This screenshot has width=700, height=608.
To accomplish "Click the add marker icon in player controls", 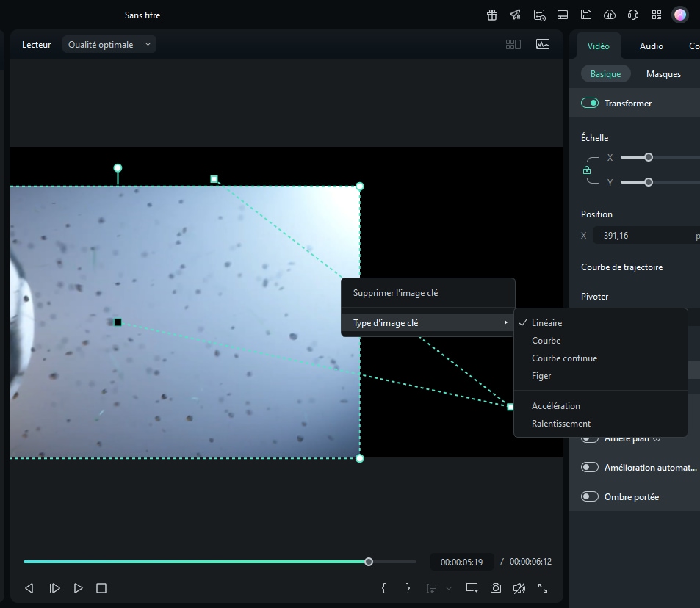I will point(431,588).
